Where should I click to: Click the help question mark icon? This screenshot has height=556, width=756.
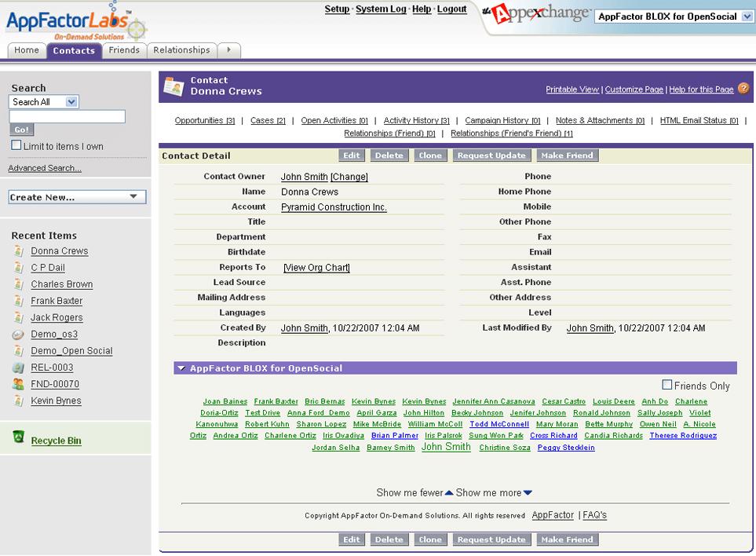743,89
